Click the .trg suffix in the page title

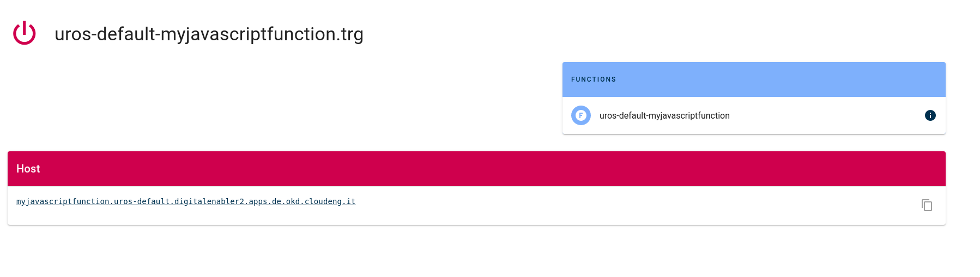(352, 34)
